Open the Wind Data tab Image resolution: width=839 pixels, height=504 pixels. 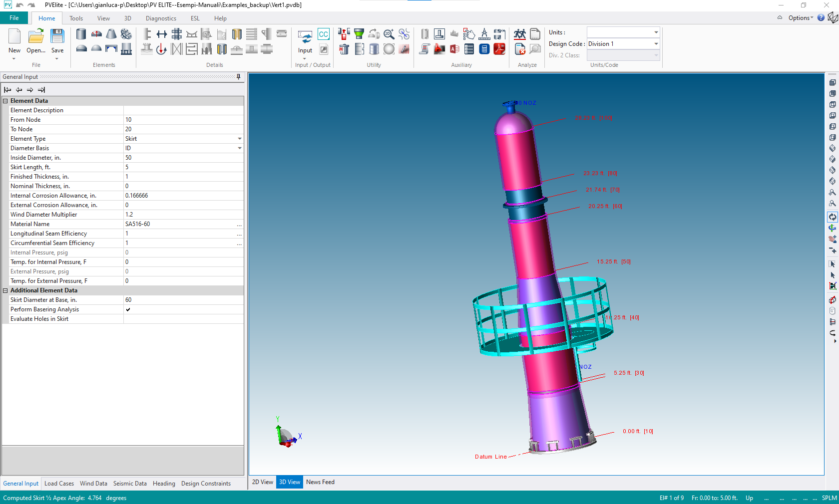pos(93,484)
